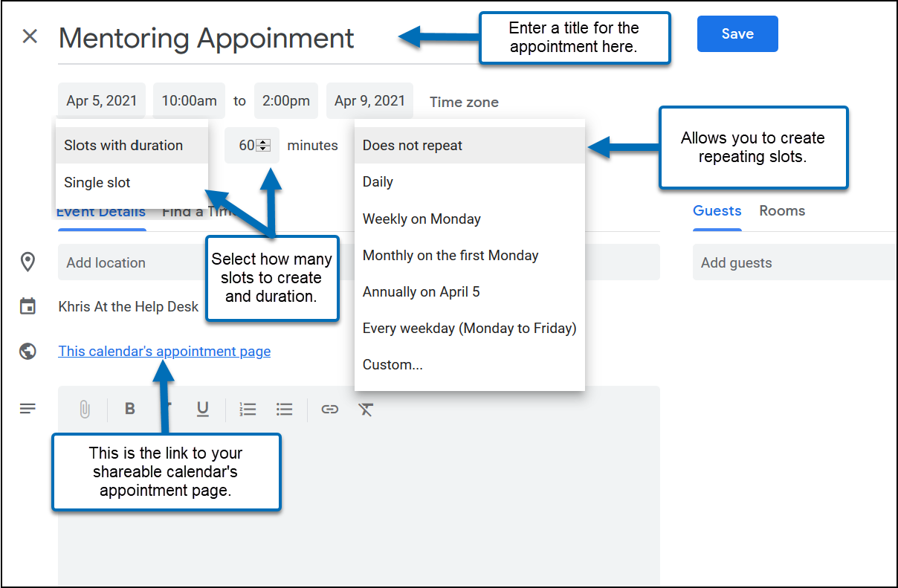Click the remove formatting icon
The image size is (898, 588).
pyautogui.click(x=365, y=409)
